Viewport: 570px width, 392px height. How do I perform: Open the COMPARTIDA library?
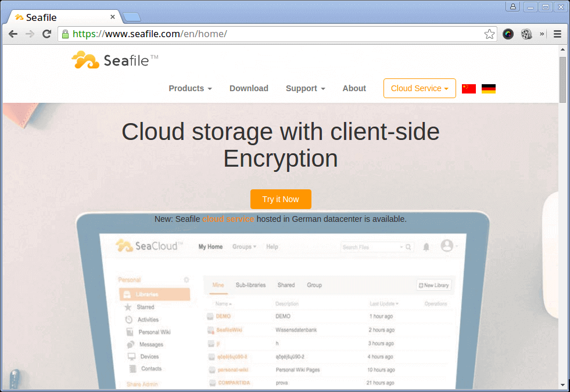[x=234, y=383]
